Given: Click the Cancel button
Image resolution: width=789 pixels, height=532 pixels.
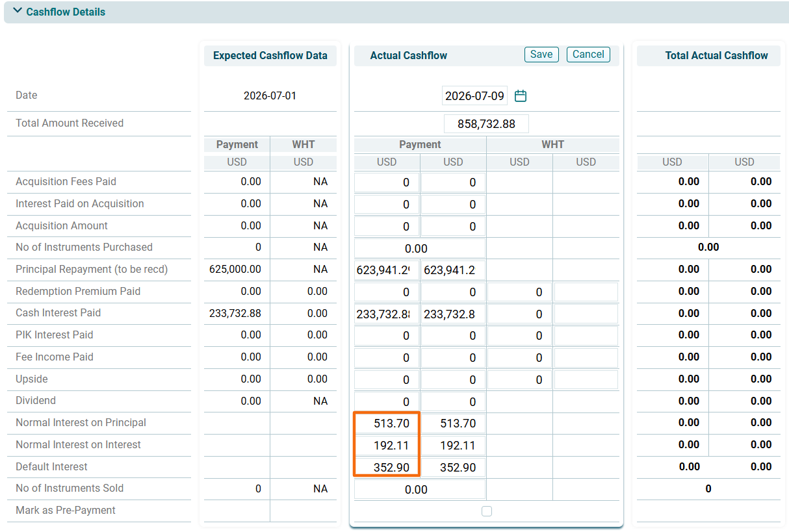Looking at the screenshot, I should tap(588, 55).
